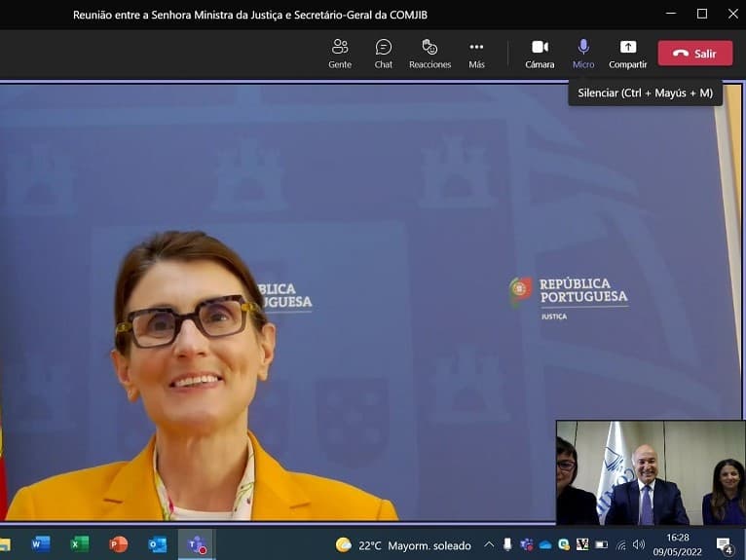Click the battery status icon
Image resolution: width=746 pixels, height=560 pixels.
[x=601, y=544]
